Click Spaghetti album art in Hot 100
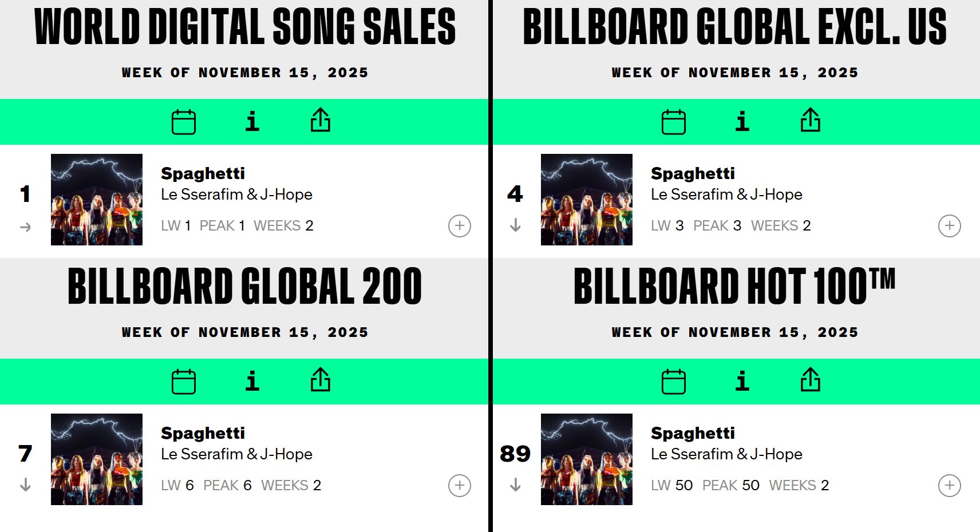This screenshot has height=532, width=980. [x=587, y=459]
